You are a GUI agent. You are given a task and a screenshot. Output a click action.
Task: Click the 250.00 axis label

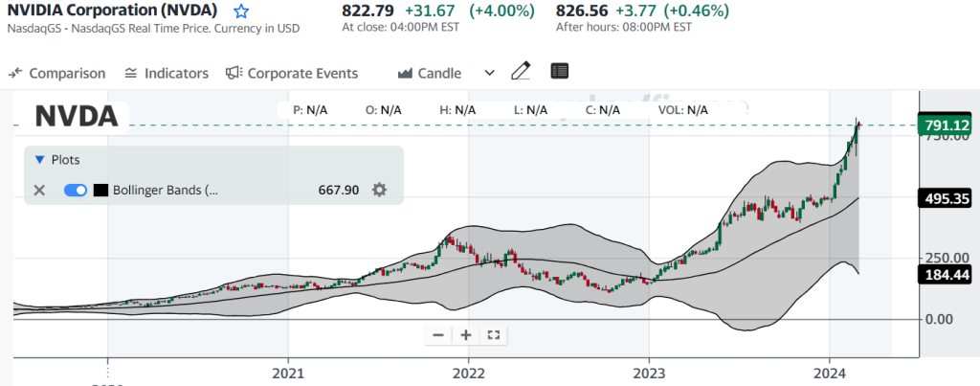pyautogui.click(x=945, y=258)
